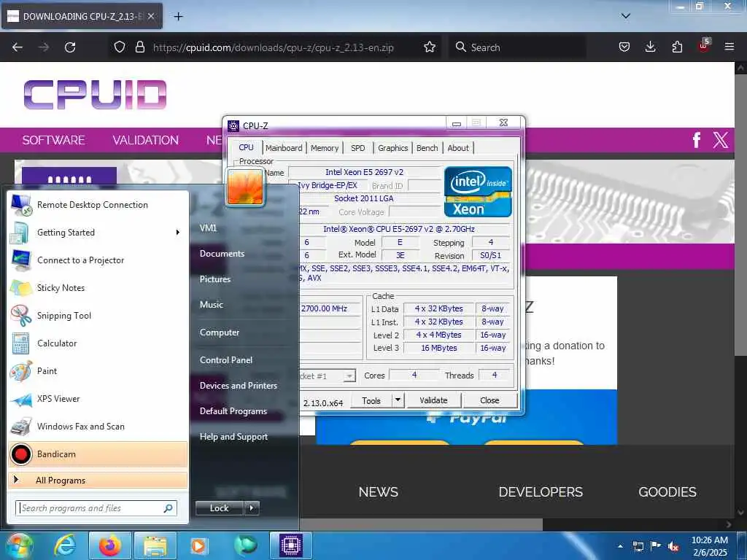Open Control Panel from Start menu
Viewport: 747px width, 560px height.
226,360
